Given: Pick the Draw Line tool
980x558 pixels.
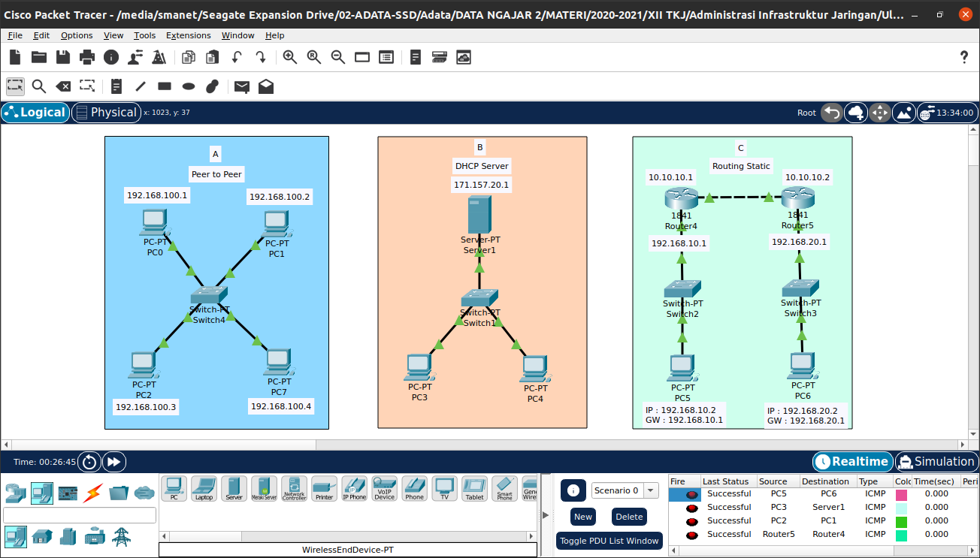Looking at the screenshot, I should click(x=141, y=86).
